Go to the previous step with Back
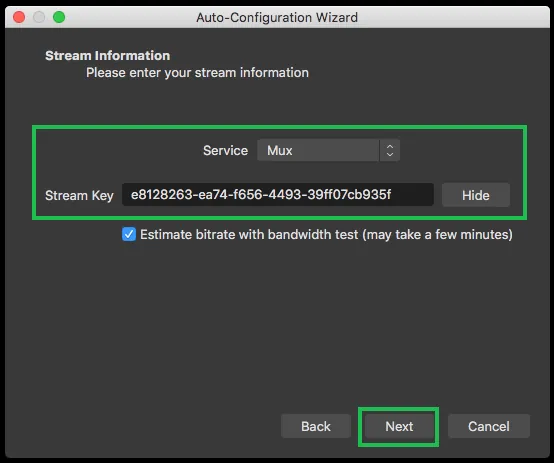The height and width of the screenshot is (463, 554). click(316, 426)
